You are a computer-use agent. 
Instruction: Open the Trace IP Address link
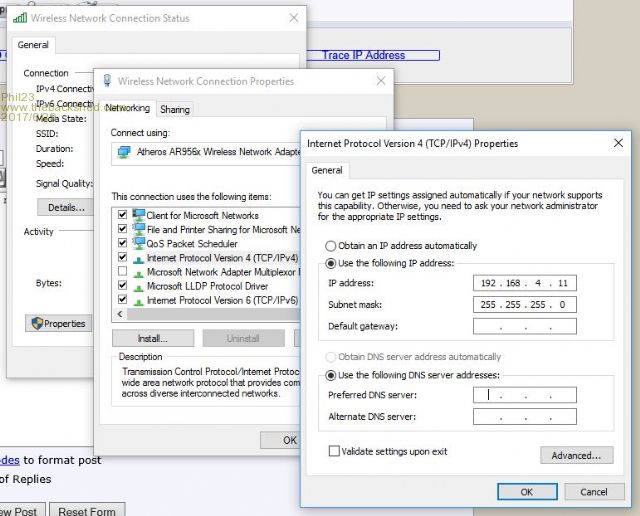click(363, 55)
